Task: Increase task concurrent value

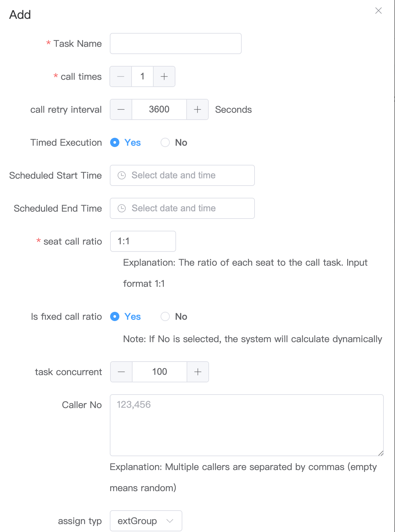Action: point(198,372)
